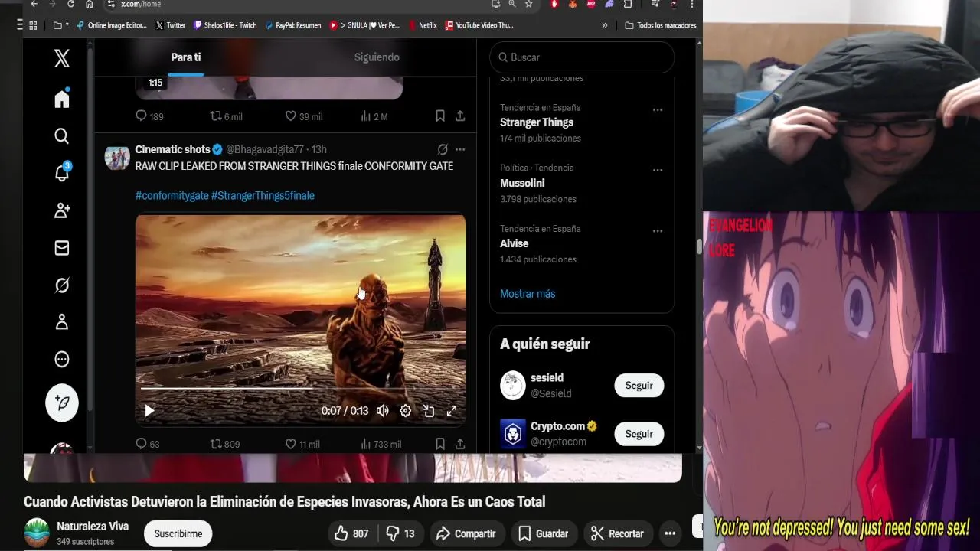This screenshot has width=980, height=551.
Task: Open the YouTube more actions three-dot menu
Action: click(x=670, y=533)
